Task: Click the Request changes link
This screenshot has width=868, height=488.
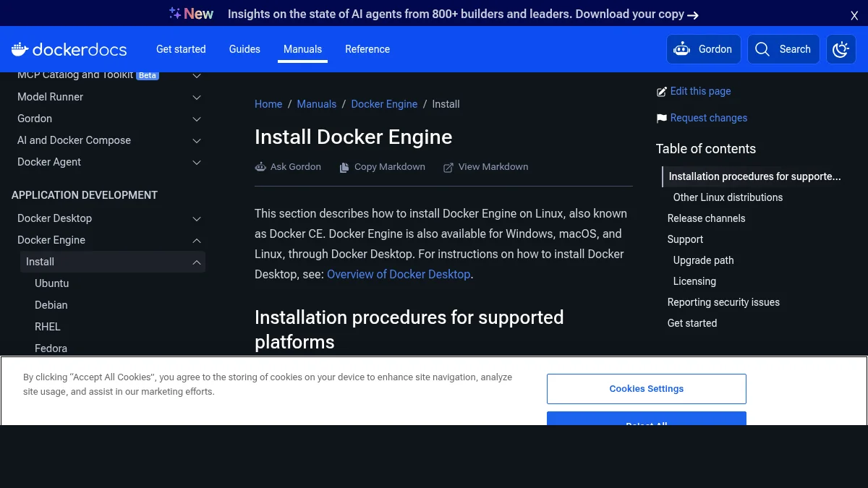Action: [x=709, y=118]
